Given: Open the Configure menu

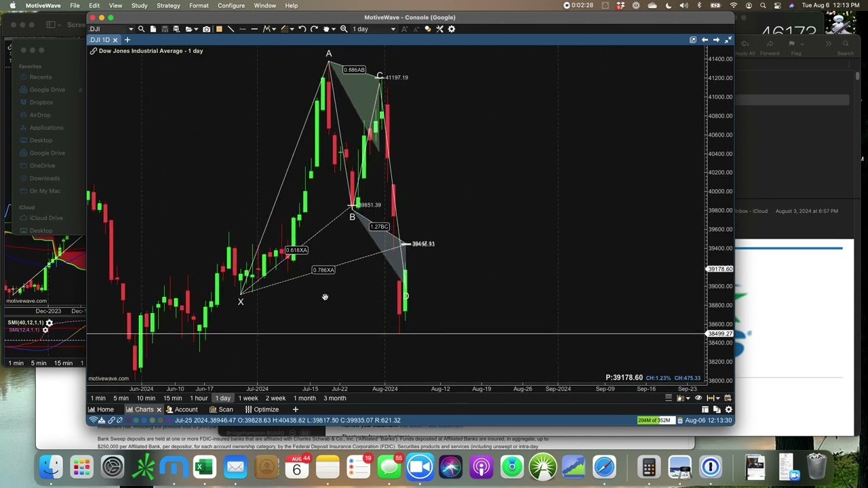Looking at the screenshot, I should (x=231, y=5).
